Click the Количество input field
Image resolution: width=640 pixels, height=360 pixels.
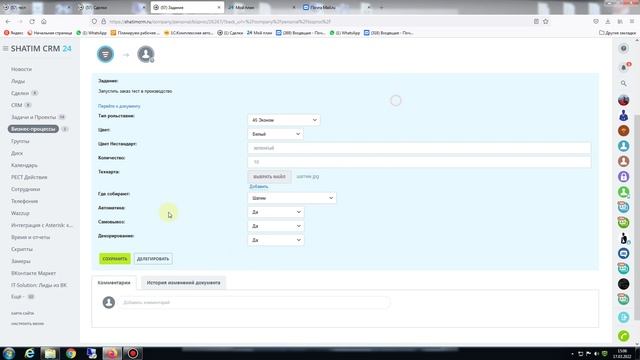click(419, 162)
